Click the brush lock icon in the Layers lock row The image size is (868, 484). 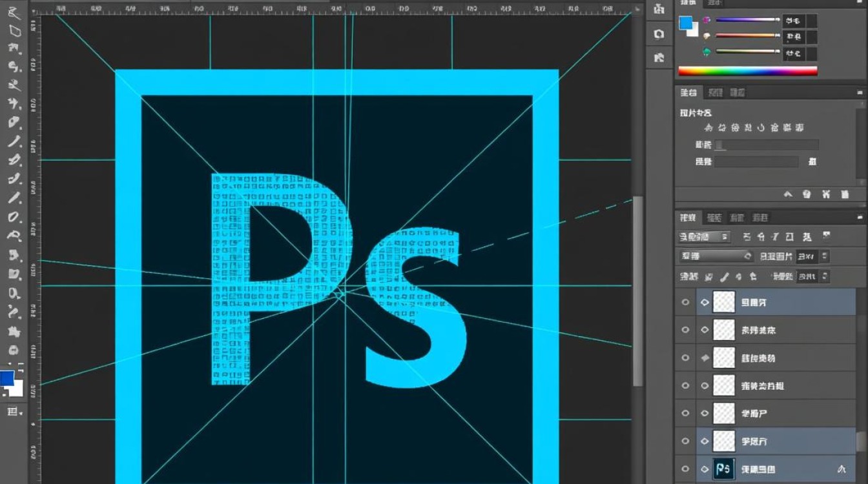coord(725,277)
